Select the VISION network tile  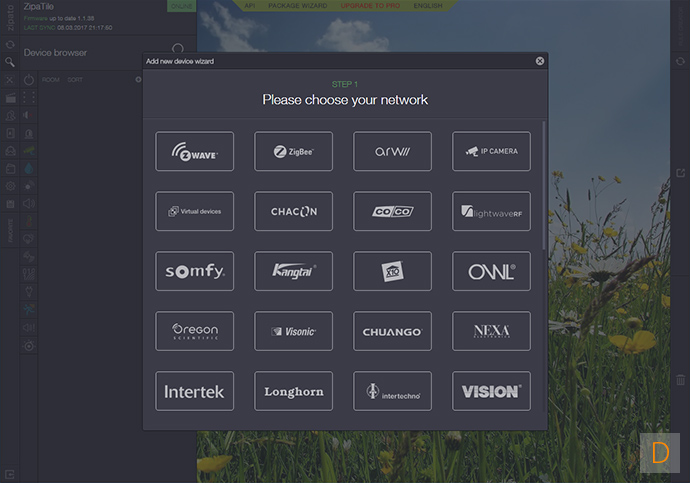(492, 391)
